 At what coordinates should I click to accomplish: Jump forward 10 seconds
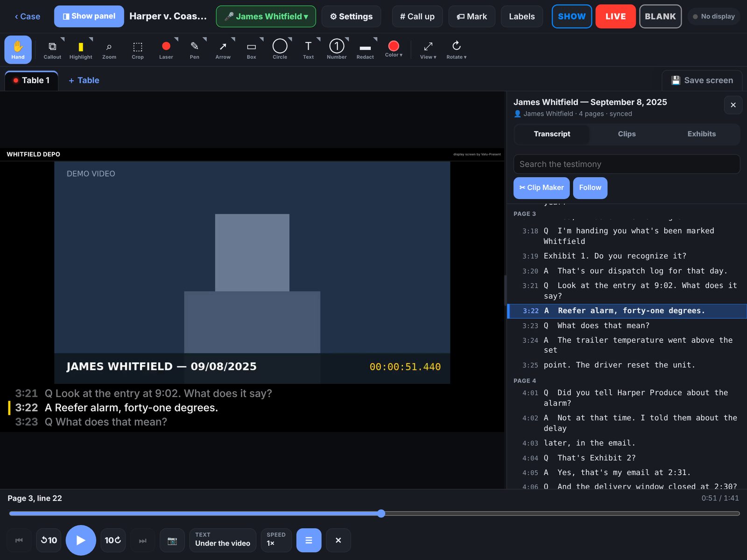click(x=113, y=540)
